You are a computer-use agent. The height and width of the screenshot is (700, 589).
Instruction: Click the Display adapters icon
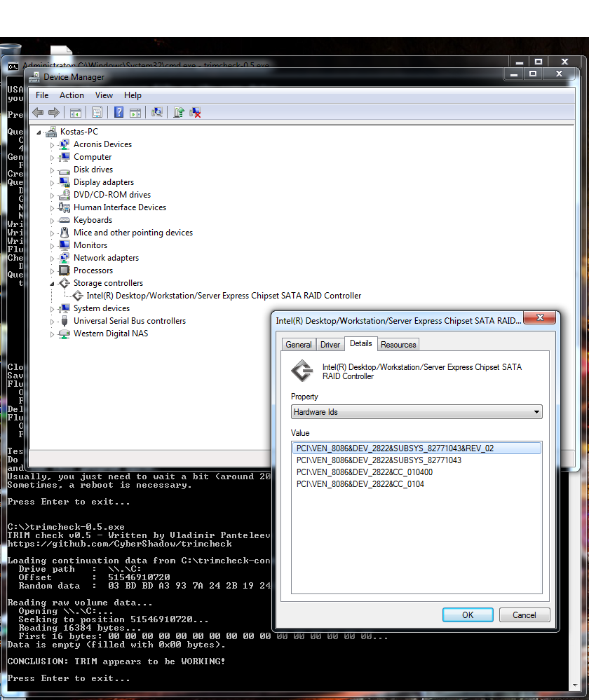(x=65, y=182)
